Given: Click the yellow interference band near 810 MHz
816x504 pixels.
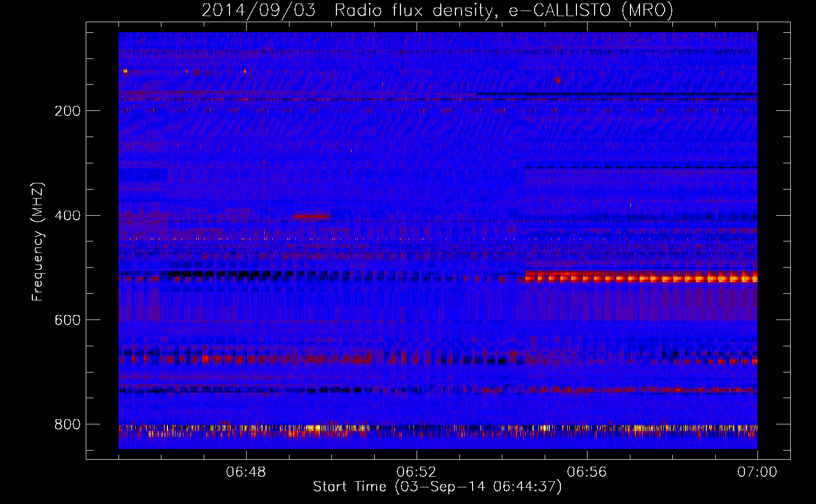Looking at the screenshot, I should [438, 428].
